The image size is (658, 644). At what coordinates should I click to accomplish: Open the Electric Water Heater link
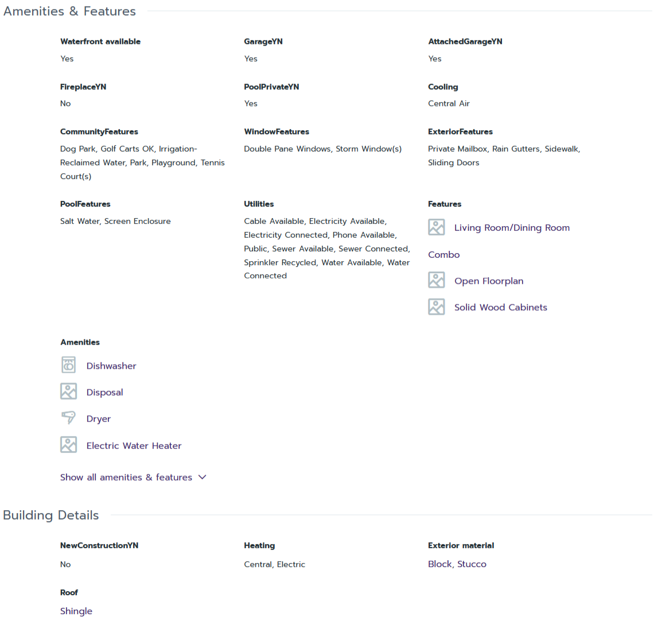(x=134, y=446)
